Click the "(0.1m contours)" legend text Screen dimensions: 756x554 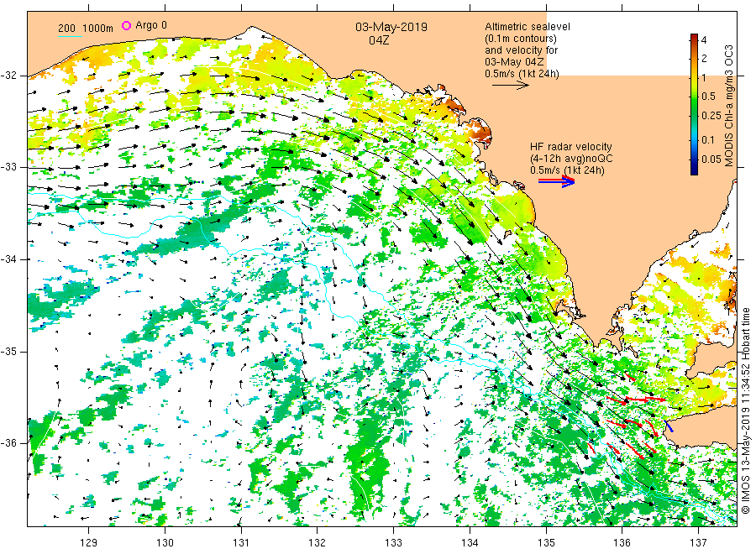point(521,39)
